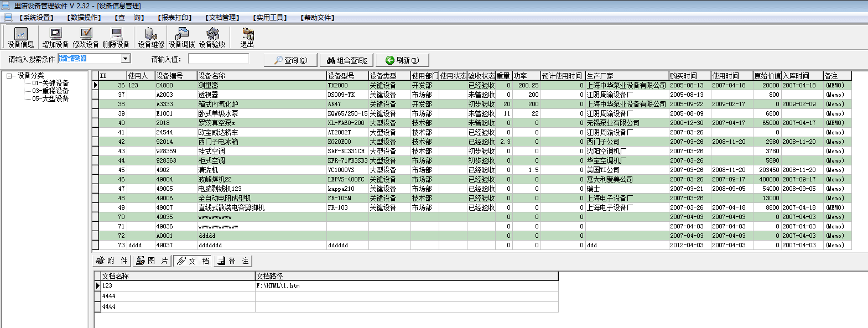The height and width of the screenshot is (328, 868).
Task: Open the 设备验收 tool
Action: (212, 37)
